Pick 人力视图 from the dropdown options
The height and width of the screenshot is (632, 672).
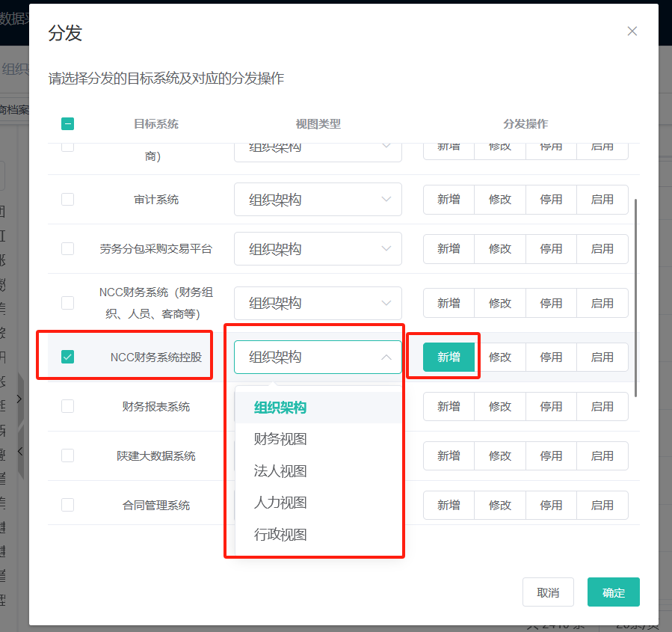[280, 503]
